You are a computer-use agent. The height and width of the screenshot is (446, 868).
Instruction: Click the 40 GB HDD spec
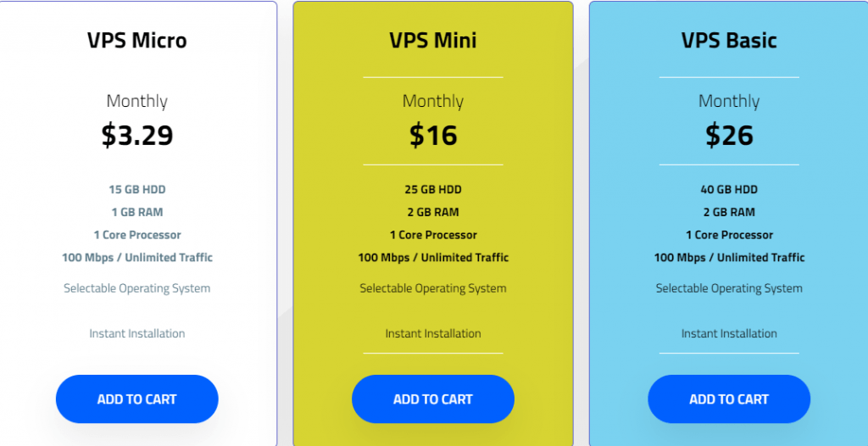click(x=729, y=189)
